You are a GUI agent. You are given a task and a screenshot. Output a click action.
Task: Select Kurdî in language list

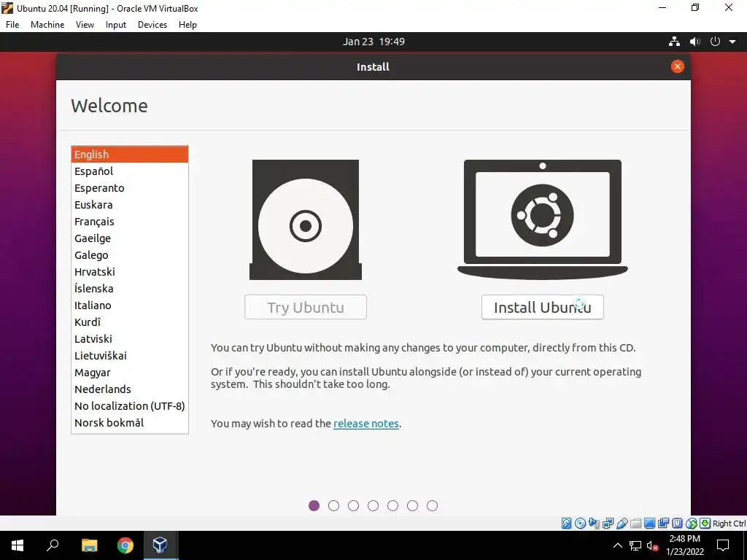pos(130,322)
